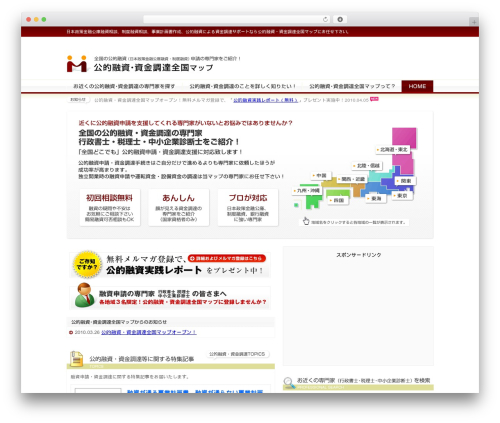Click the yellow ご存知ですか badge
Viewport: 500px width, 423px height.
(87, 264)
